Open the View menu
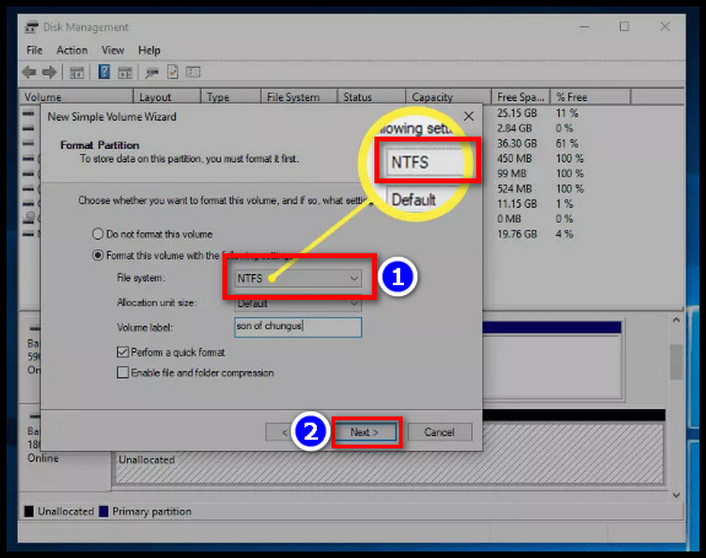 coord(113,50)
